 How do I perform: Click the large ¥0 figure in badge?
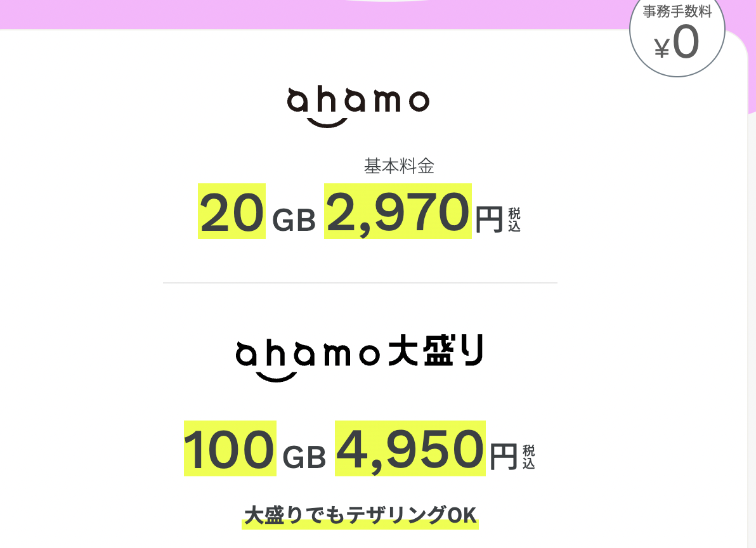(677, 43)
